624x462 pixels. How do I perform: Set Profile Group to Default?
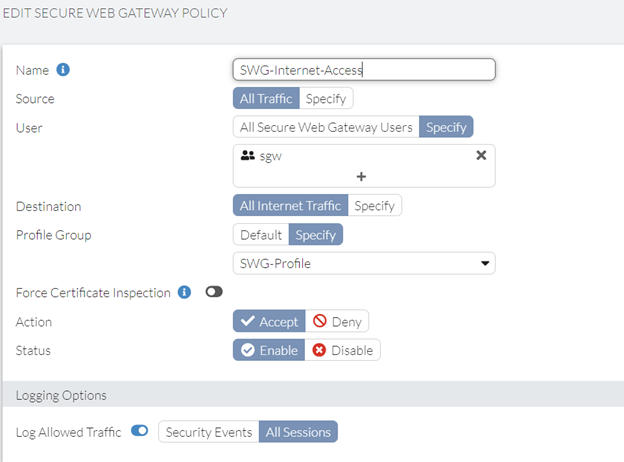[261, 234]
